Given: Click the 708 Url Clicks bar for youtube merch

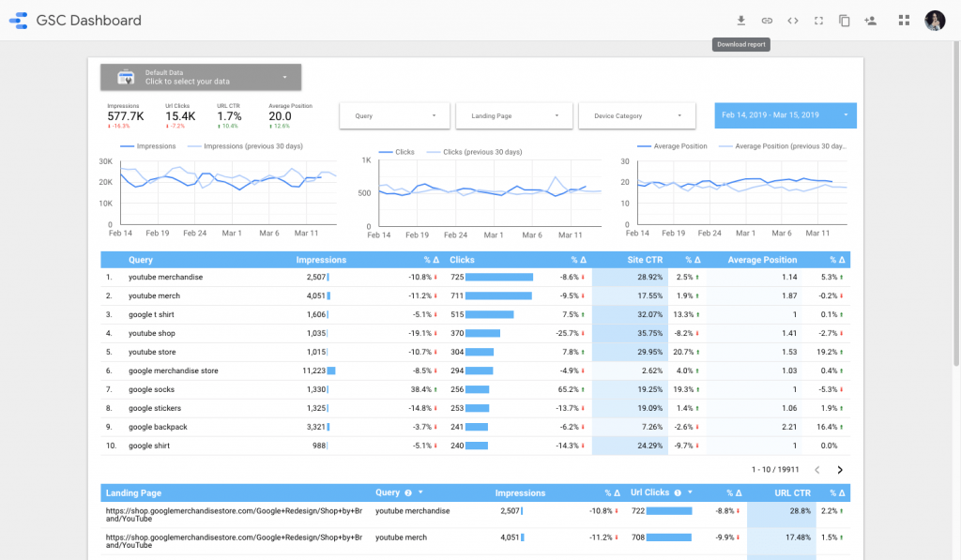Looking at the screenshot, I should tap(668, 537).
